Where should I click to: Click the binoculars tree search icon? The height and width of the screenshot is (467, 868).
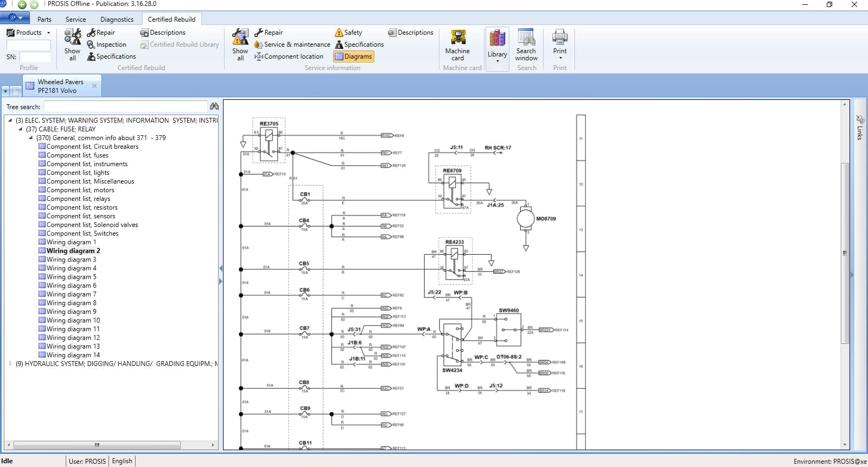pos(214,106)
